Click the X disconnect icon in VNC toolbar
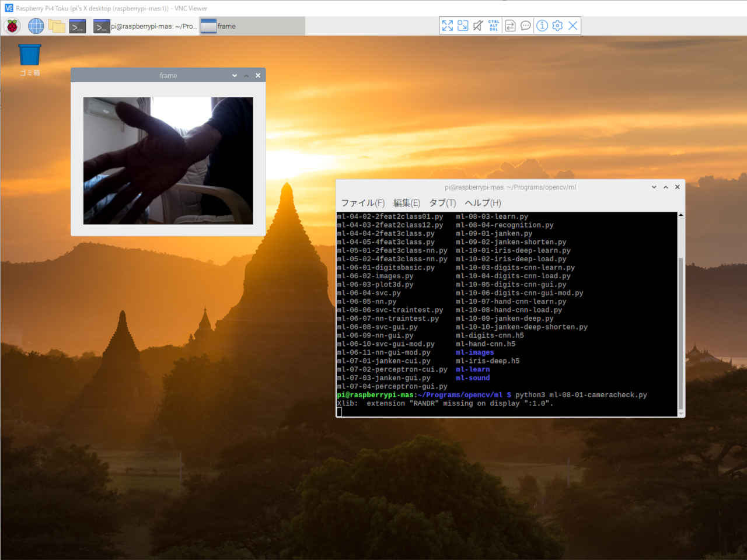Screen dimensions: 747x560 point(573,26)
